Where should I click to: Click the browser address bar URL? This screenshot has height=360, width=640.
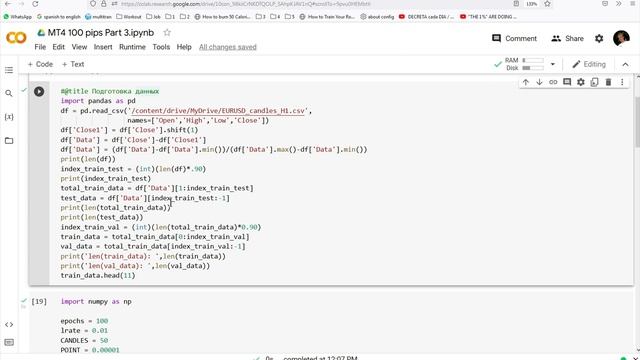point(246,4)
